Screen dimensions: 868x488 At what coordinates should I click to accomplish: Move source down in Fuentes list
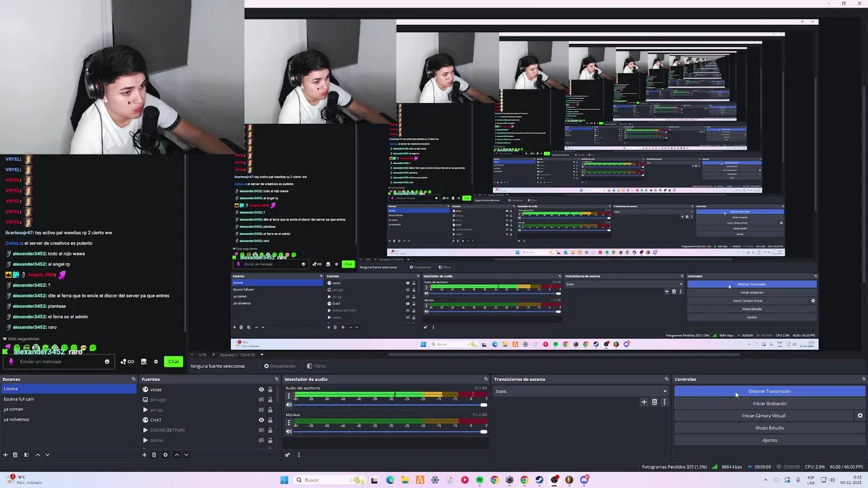pos(186,455)
